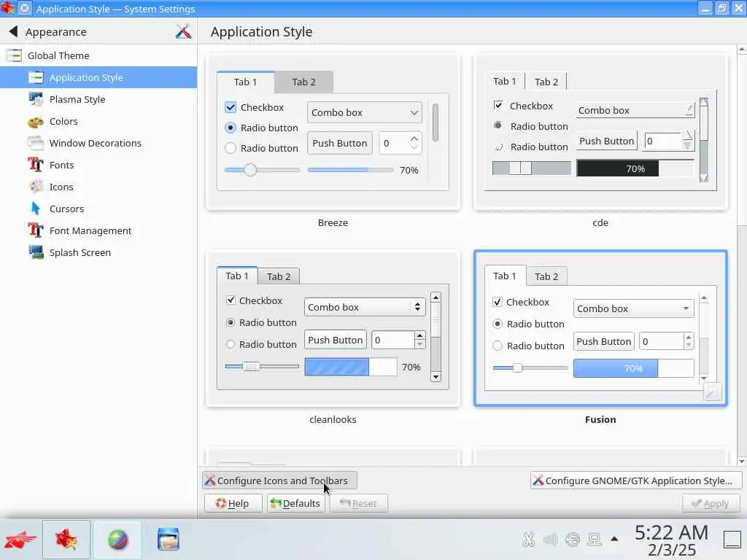This screenshot has width=747, height=560.
Task: Click the clipboard scissors tray icon
Action: pyautogui.click(x=528, y=540)
